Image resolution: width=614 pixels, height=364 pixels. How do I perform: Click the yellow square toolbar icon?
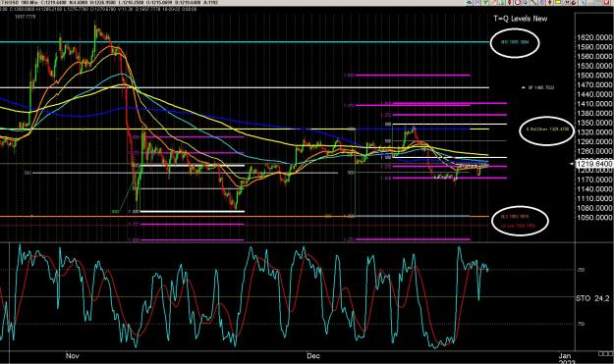coord(558,2)
